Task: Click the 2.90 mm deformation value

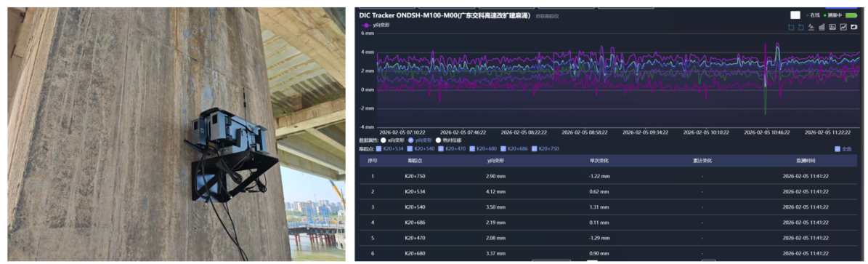Action: click(495, 177)
